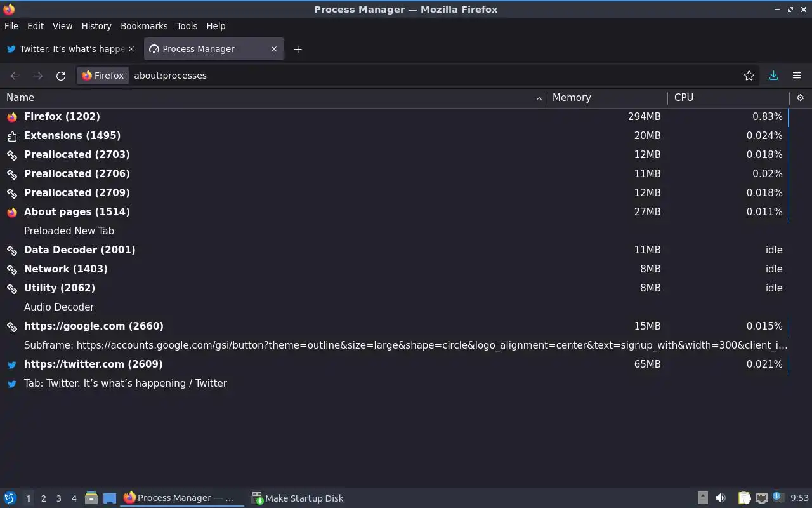Switch to workspace 2 in the taskbar
Screen dimensions: 812x508
click(43, 498)
